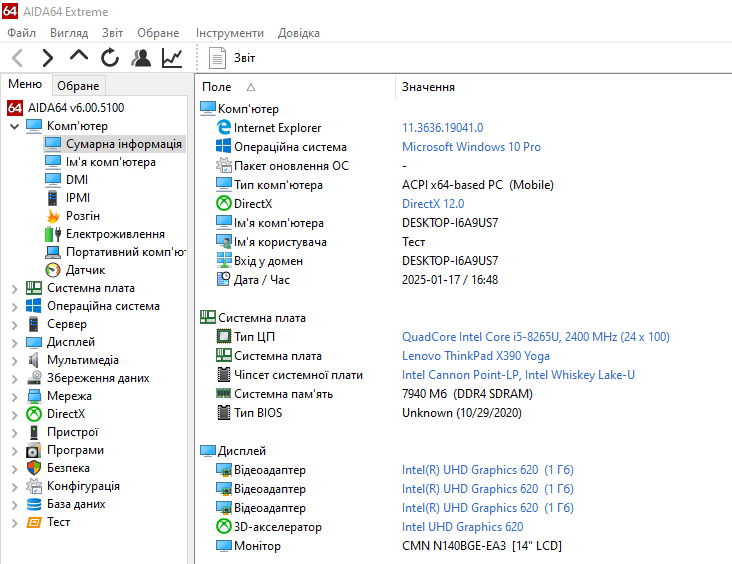Open the user profile toolbar icon

click(x=141, y=58)
